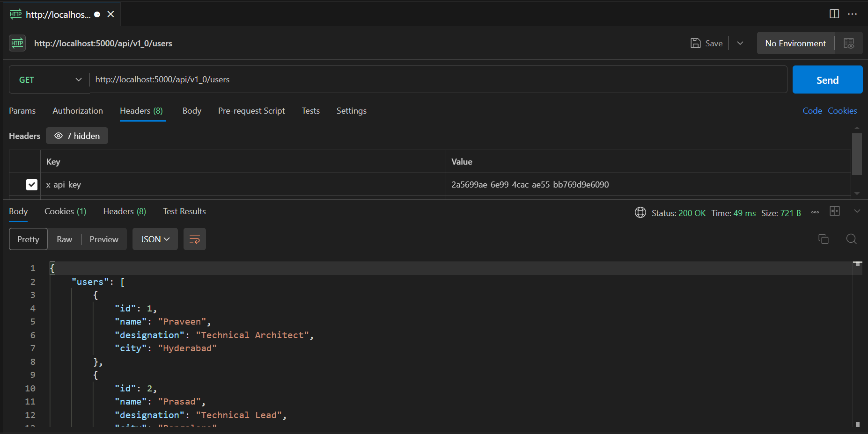This screenshot has height=434, width=868.
Task: Toggle word wrap in response body
Action: (x=195, y=239)
